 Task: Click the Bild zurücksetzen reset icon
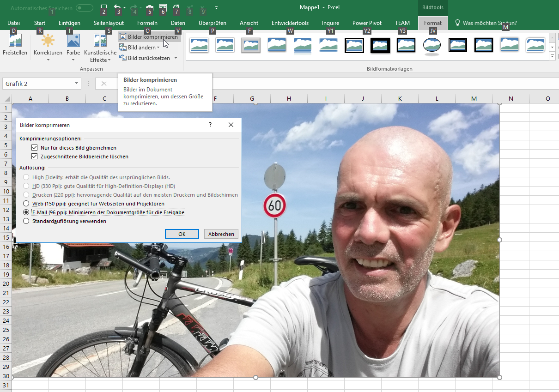pos(123,58)
